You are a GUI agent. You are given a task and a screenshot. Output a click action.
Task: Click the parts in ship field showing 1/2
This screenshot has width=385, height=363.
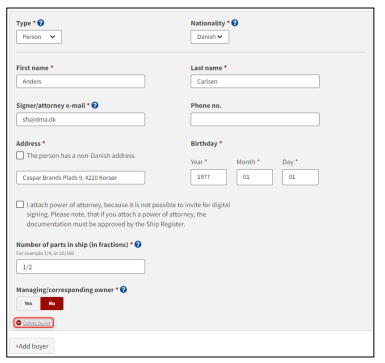(x=80, y=267)
